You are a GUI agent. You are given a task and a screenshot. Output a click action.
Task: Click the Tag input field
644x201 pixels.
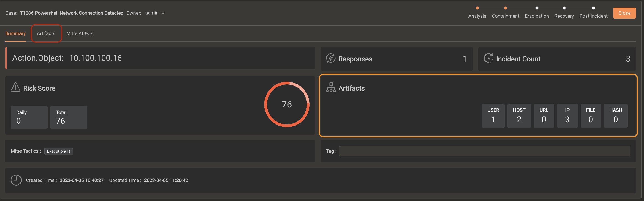click(484, 151)
